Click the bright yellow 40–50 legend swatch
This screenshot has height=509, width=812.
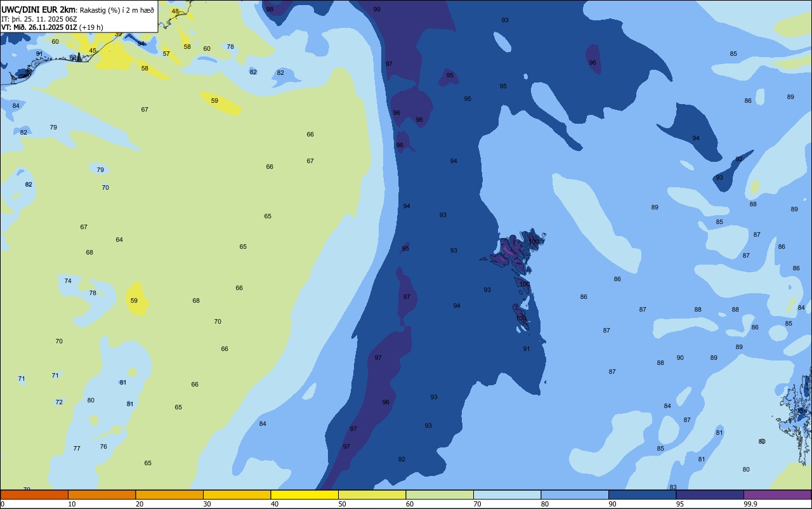[304, 494]
